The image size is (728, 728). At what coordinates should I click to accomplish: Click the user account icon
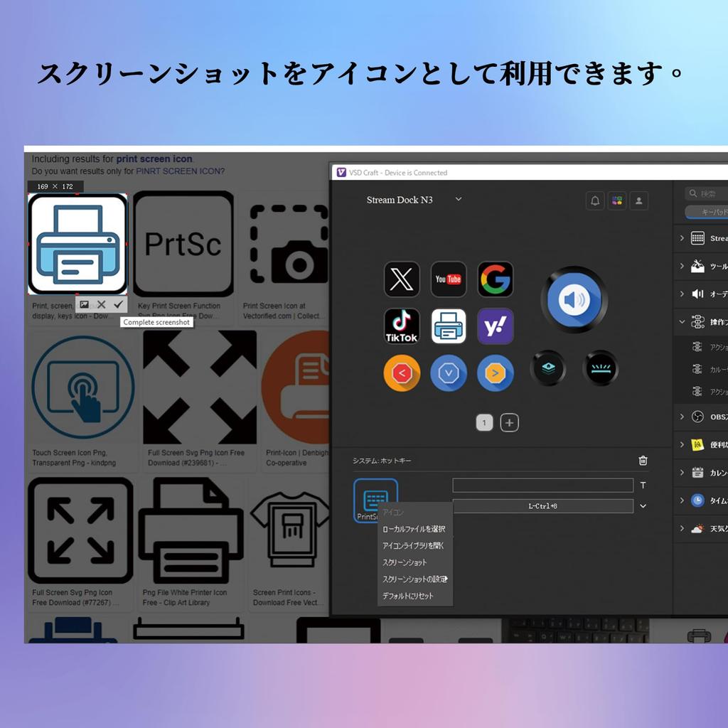coord(638,200)
